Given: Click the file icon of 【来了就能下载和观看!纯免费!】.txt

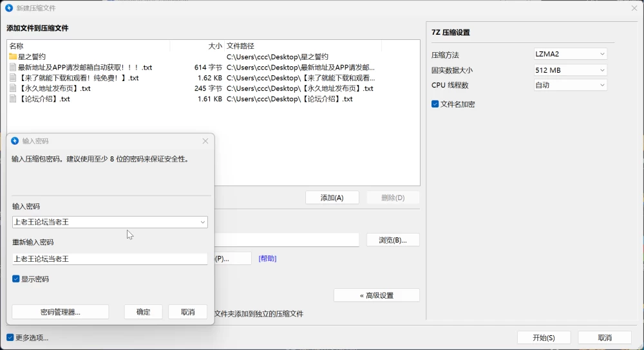Looking at the screenshot, I should (x=13, y=78).
